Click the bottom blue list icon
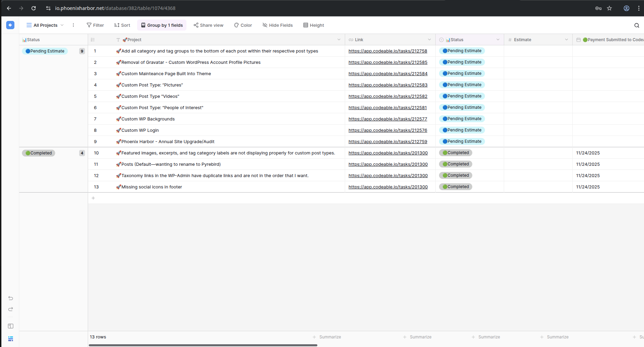This screenshot has width=644, height=347. coord(11,339)
